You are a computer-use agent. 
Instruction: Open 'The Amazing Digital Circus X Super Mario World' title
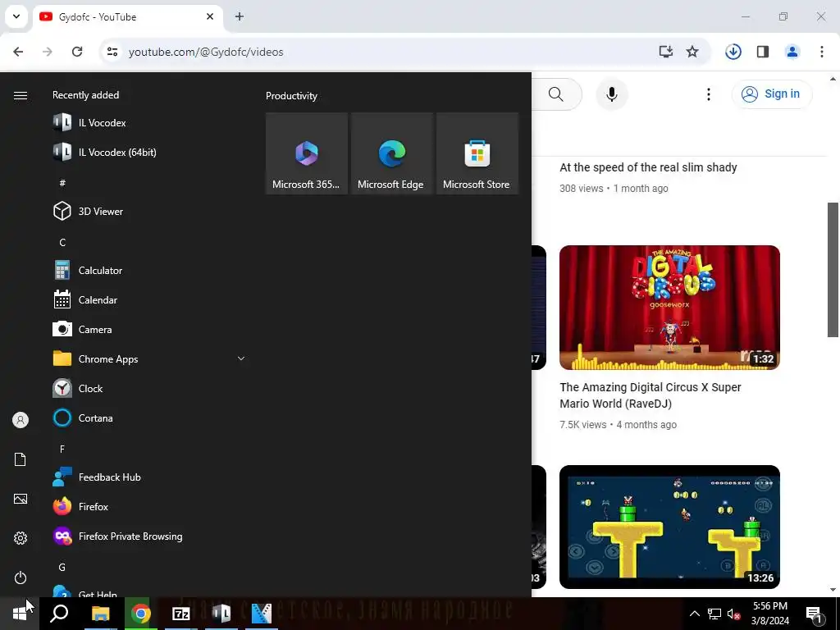(651, 395)
